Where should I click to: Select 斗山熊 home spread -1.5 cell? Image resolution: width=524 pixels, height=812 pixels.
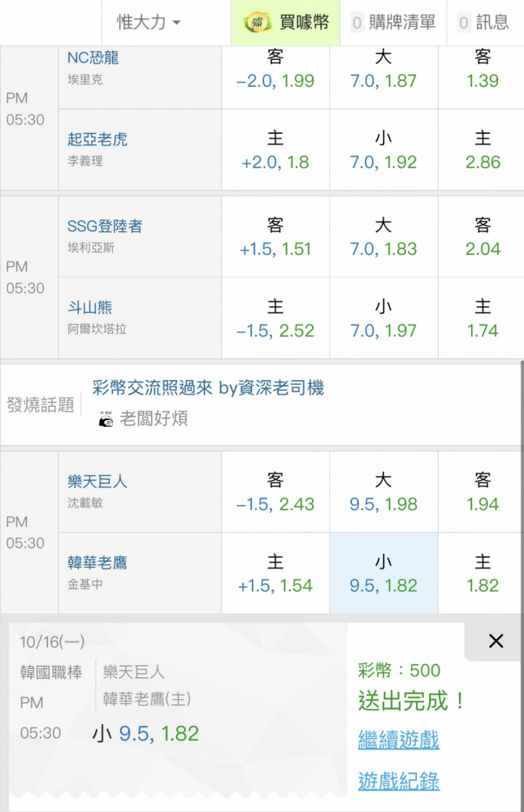[x=275, y=318]
